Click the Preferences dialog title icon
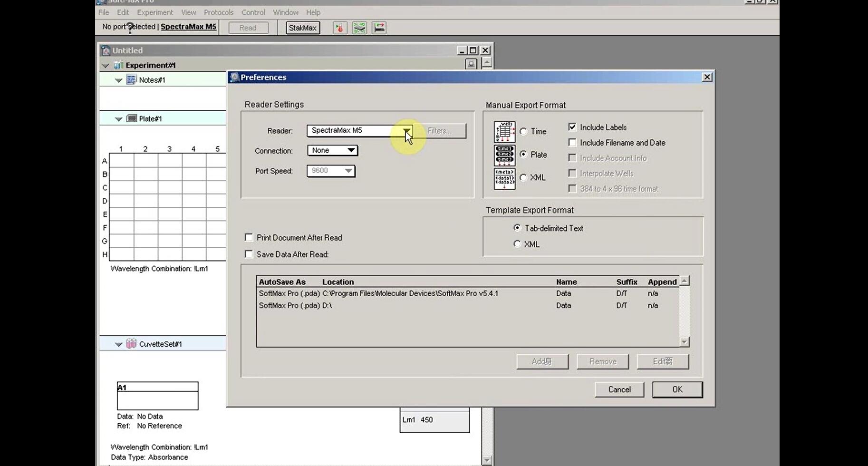Image resolution: width=868 pixels, height=466 pixels. [234, 77]
